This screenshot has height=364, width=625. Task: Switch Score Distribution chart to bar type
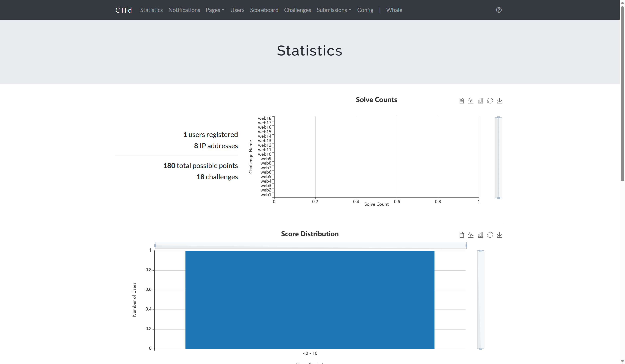[x=480, y=235]
